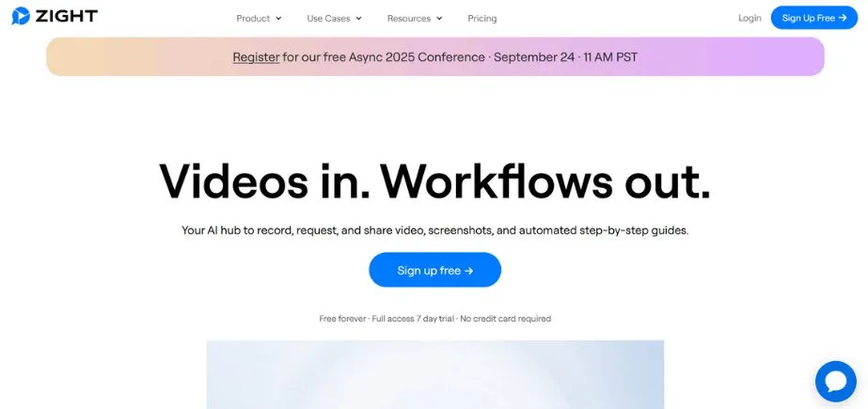Open the Resources menu

[409, 19]
